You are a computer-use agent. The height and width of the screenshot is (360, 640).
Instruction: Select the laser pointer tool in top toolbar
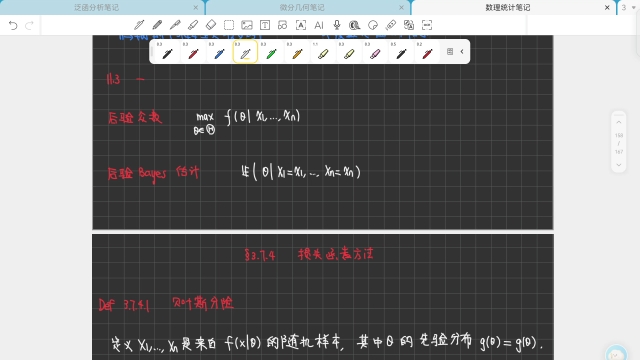pyautogui.click(x=391, y=25)
